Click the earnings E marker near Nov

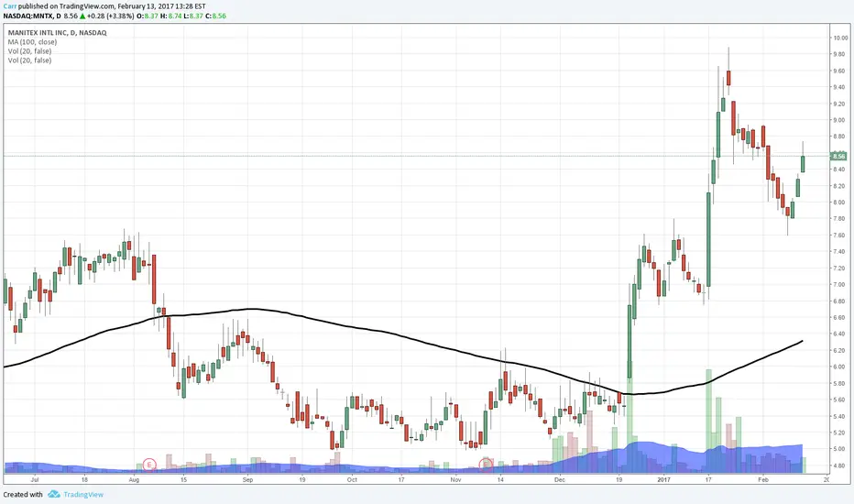point(486,465)
